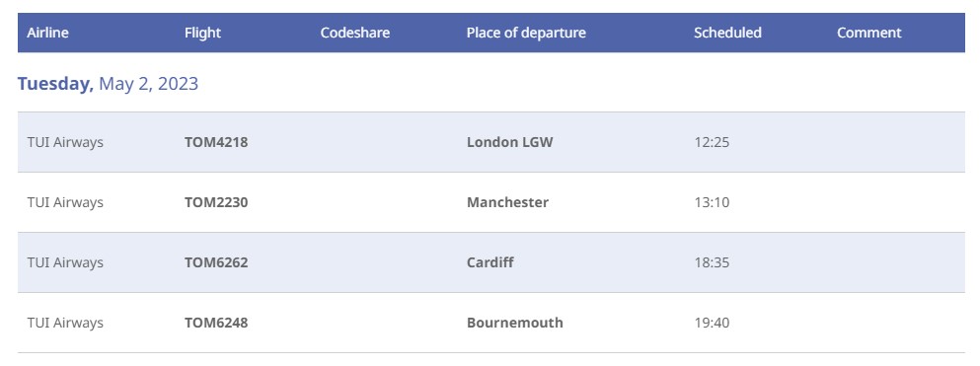Open flight TOM6262
980x366 pixels.
click(x=216, y=262)
